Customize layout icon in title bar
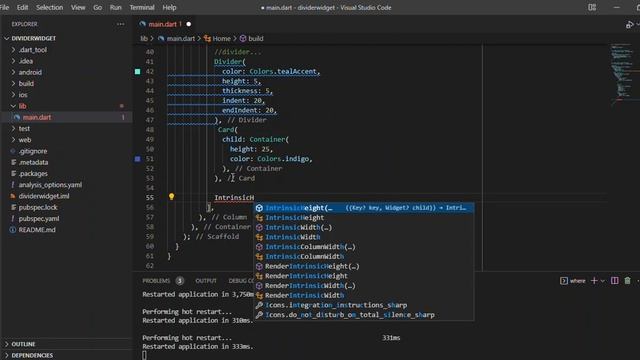Viewport: 640px width, 360px height. (x=592, y=7)
